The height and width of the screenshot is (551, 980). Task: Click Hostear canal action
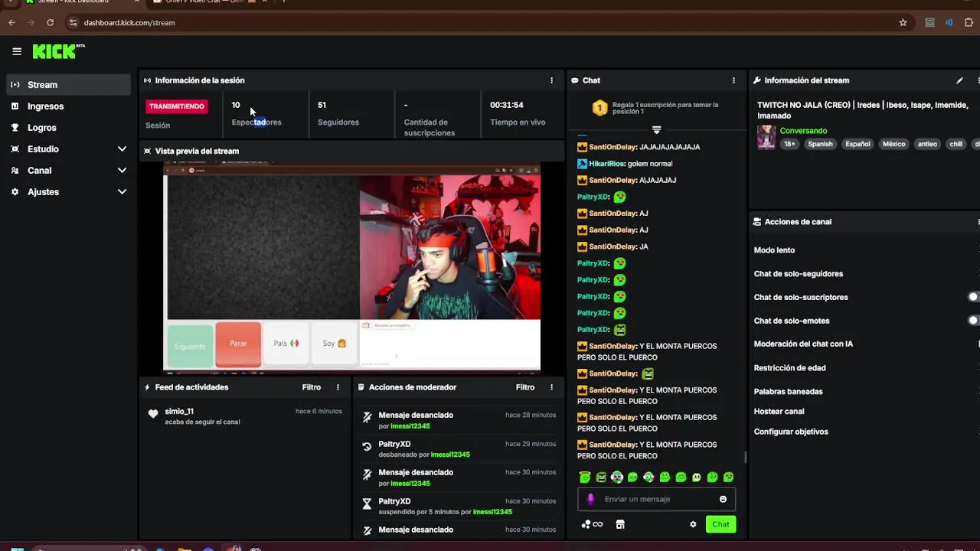click(x=779, y=412)
